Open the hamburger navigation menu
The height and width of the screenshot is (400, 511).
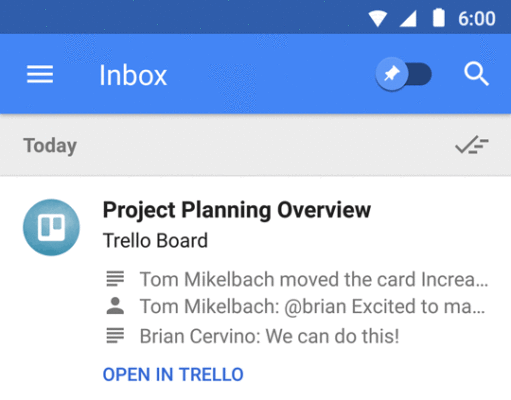(40, 74)
